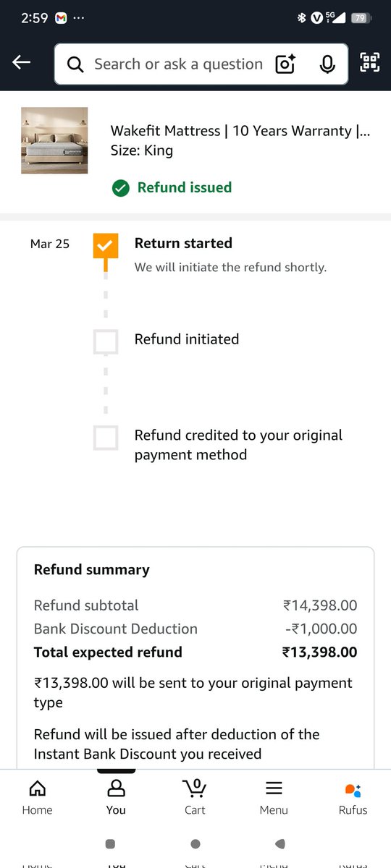This screenshot has width=391, height=868.
Task: Tap the microphone voice search icon
Action: (327, 64)
